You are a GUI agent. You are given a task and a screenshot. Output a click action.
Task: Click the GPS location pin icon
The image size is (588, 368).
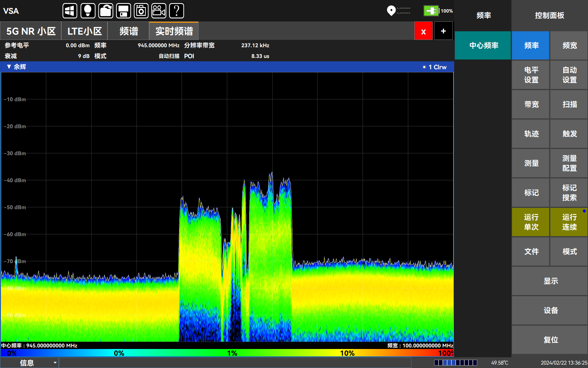pos(391,11)
